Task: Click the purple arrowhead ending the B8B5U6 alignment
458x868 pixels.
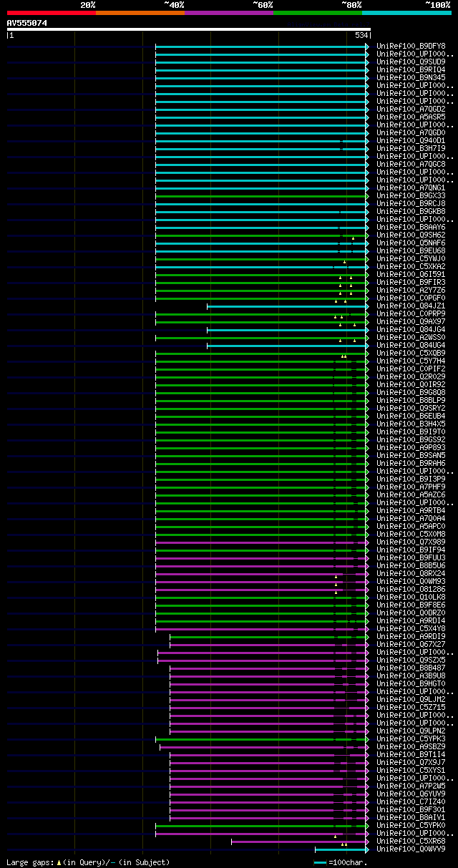Action: tap(367, 566)
